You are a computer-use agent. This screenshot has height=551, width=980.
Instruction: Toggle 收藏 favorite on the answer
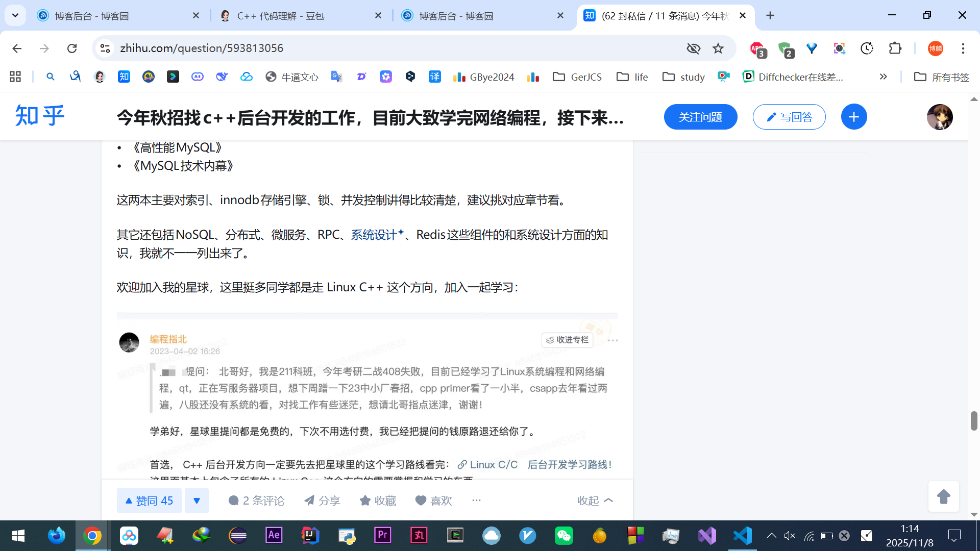(378, 500)
